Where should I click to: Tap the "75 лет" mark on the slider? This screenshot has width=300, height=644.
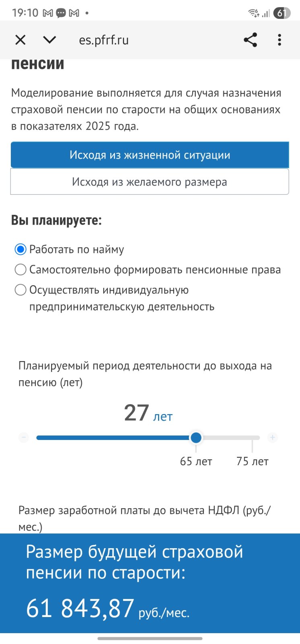tap(252, 461)
